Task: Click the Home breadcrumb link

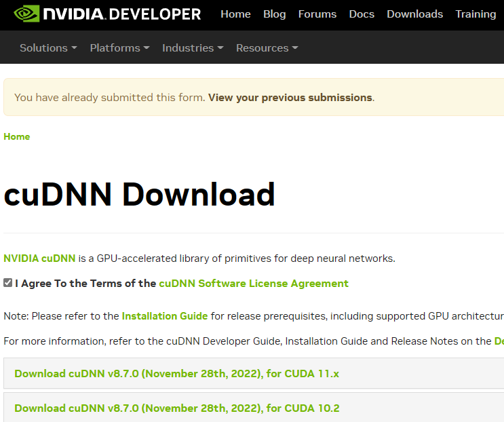Action: [x=17, y=136]
